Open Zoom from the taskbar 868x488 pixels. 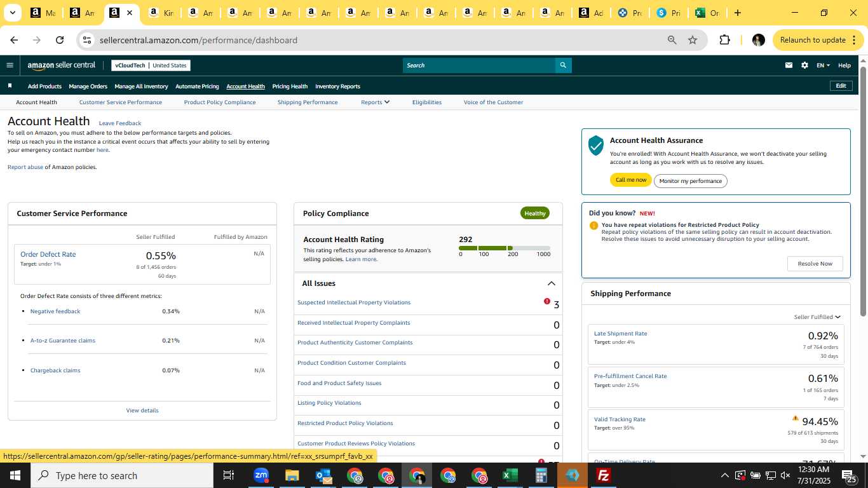coord(261,475)
